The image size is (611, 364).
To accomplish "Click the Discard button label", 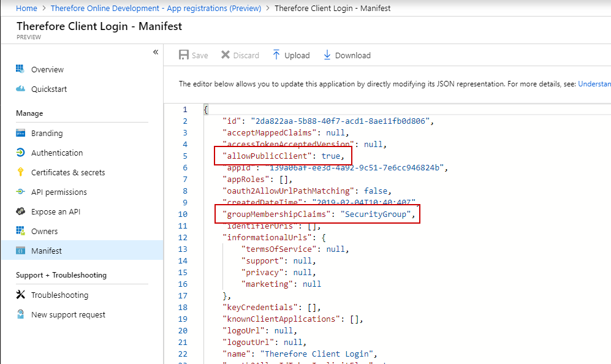I will [x=246, y=55].
